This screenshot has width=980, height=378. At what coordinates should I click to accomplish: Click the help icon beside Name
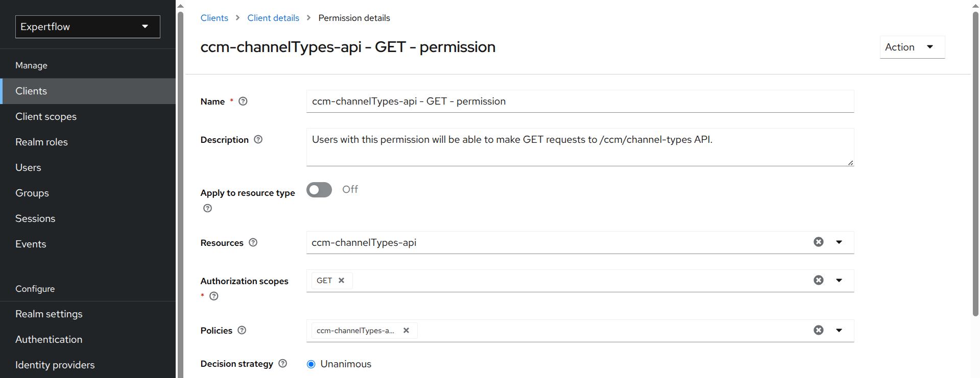(x=243, y=102)
